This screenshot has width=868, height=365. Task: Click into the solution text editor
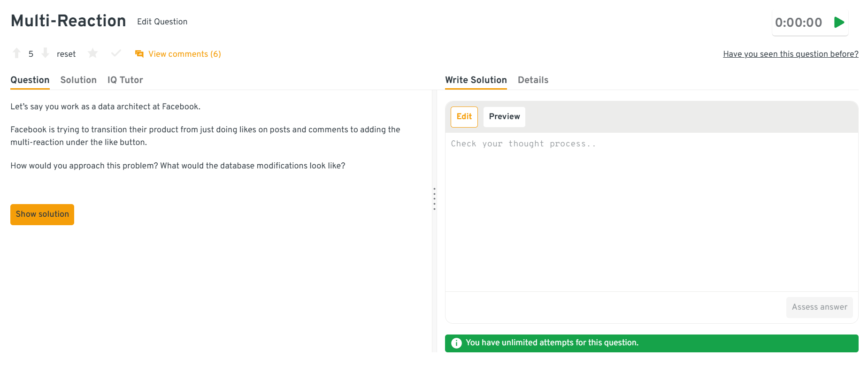(x=651, y=211)
